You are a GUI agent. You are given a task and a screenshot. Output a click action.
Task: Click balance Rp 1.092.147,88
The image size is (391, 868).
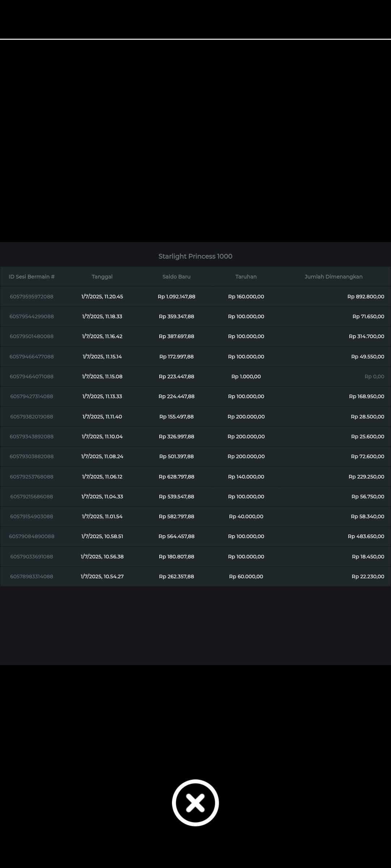[176, 297]
